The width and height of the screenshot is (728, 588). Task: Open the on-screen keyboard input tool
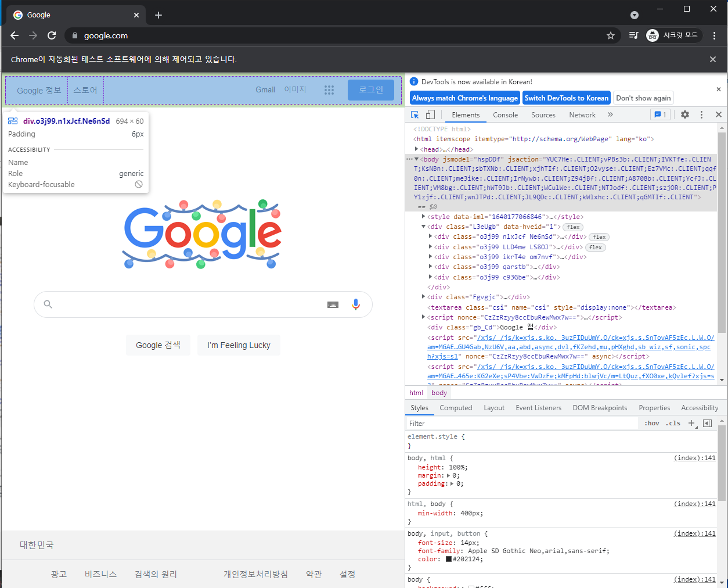point(333,304)
